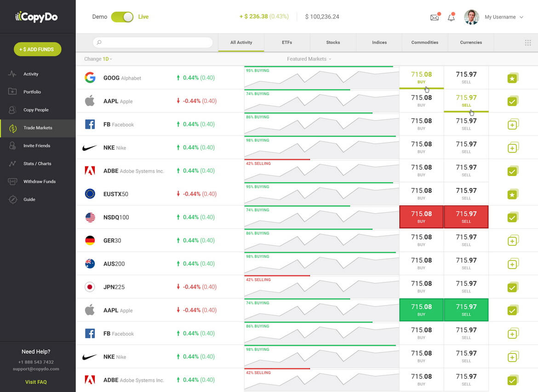
Task: Toggle the watchlist checkmark on first ADBE row
Action: click(513, 171)
